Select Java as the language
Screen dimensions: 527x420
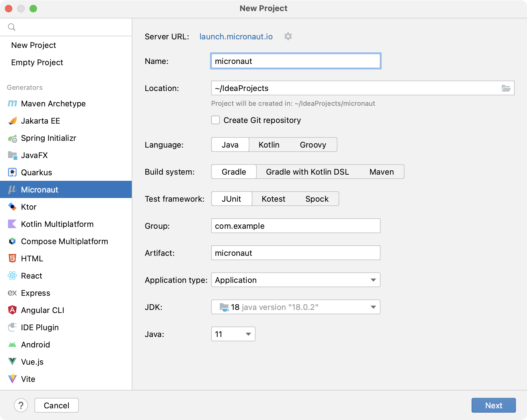(x=230, y=145)
